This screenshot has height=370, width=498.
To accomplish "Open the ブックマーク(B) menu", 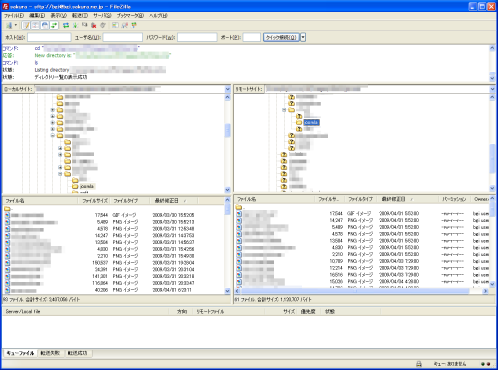I will point(130,16).
